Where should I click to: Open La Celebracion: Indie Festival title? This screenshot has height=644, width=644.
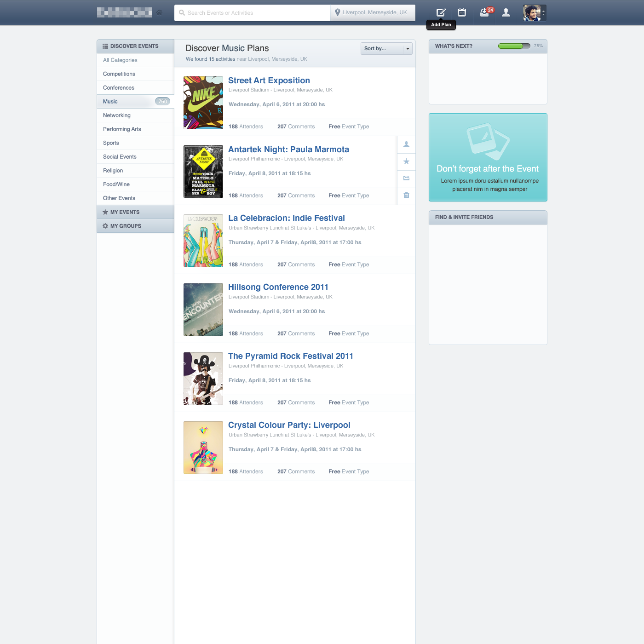point(287,218)
